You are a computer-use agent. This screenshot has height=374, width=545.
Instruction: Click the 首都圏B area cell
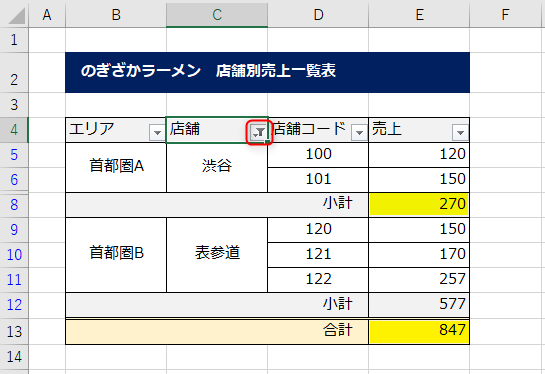click(x=116, y=255)
